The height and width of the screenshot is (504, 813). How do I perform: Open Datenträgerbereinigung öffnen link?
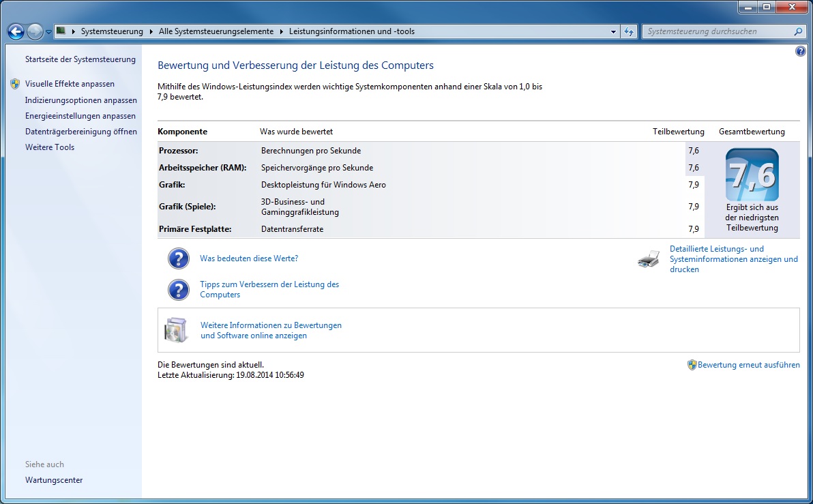pyautogui.click(x=81, y=131)
